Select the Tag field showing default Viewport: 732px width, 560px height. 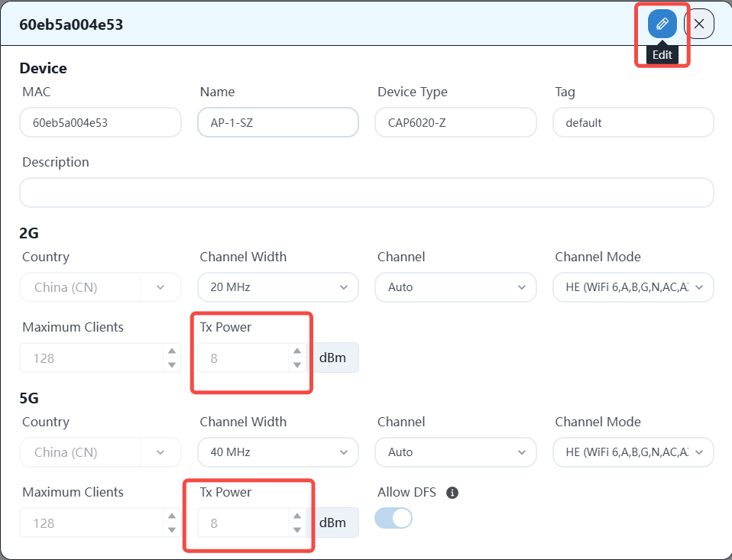click(633, 122)
